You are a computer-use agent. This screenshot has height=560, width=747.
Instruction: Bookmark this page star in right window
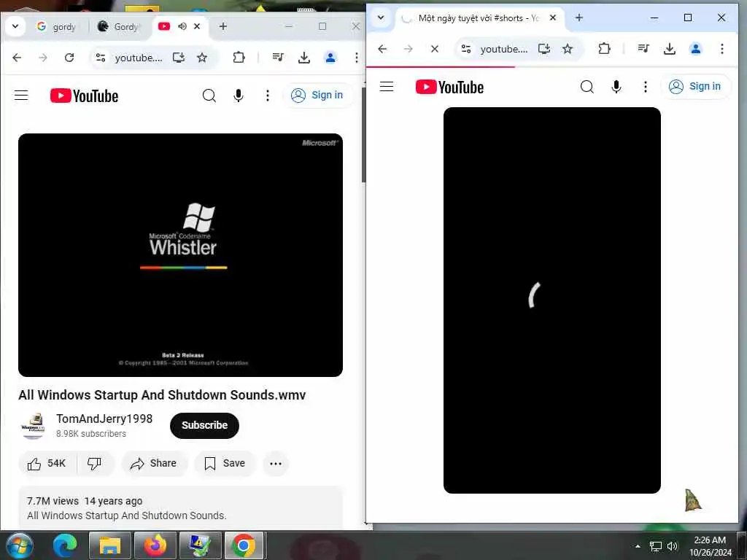[568, 49]
